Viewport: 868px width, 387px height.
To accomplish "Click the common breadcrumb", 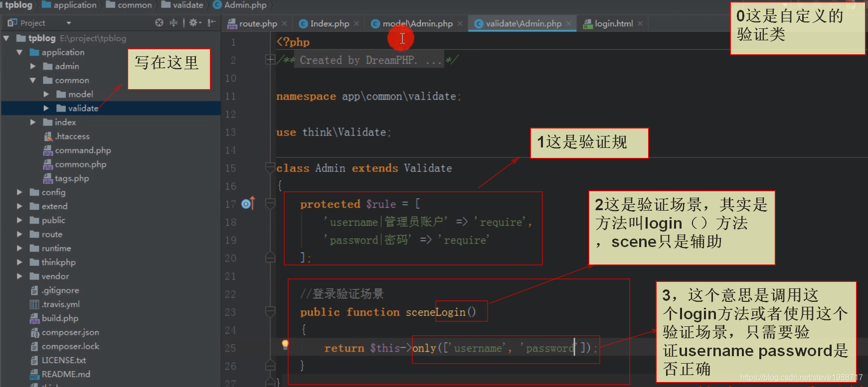I will [129, 5].
